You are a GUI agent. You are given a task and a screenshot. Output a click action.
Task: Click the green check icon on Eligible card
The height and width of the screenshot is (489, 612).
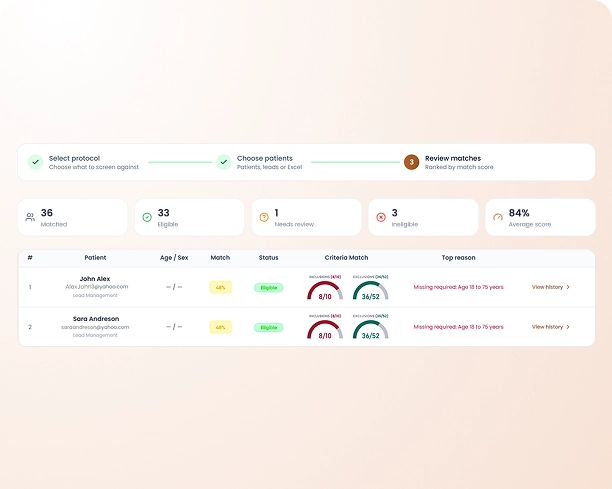tap(147, 217)
